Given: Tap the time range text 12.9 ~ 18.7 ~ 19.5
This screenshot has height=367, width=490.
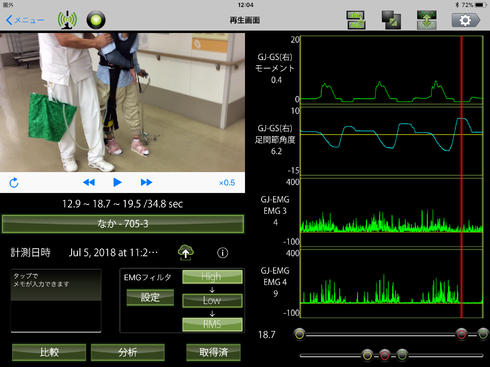Looking at the screenshot, I should pos(122,204).
